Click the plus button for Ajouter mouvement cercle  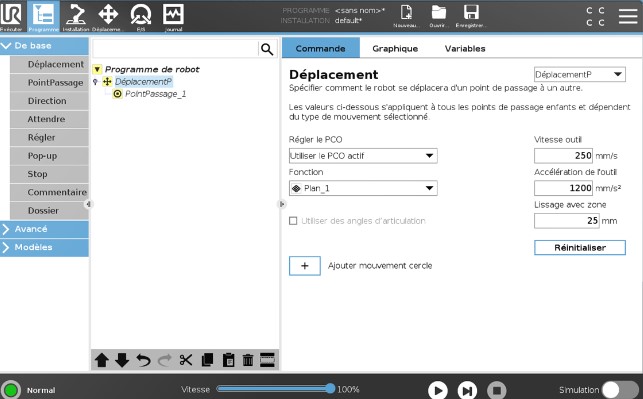click(x=305, y=266)
